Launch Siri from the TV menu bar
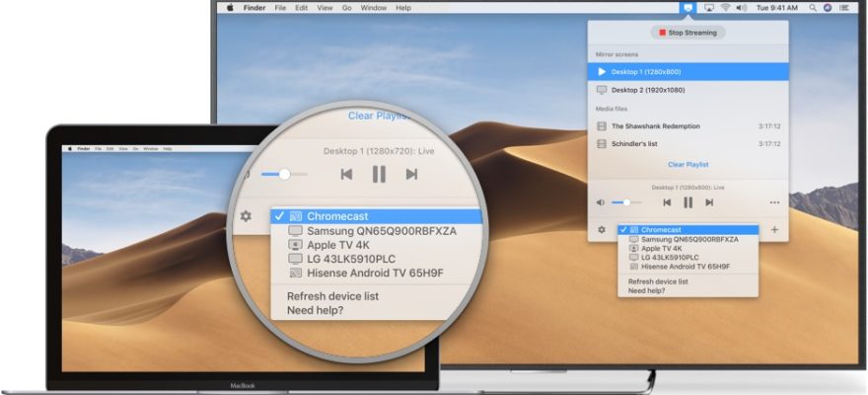Viewport: 868px width, 395px height. click(829, 8)
